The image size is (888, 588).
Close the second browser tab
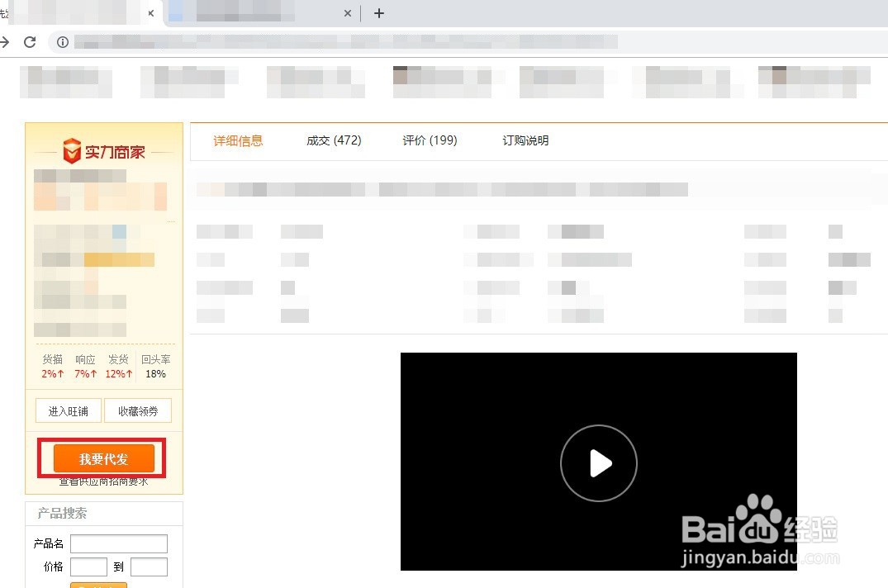[x=348, y=13]
